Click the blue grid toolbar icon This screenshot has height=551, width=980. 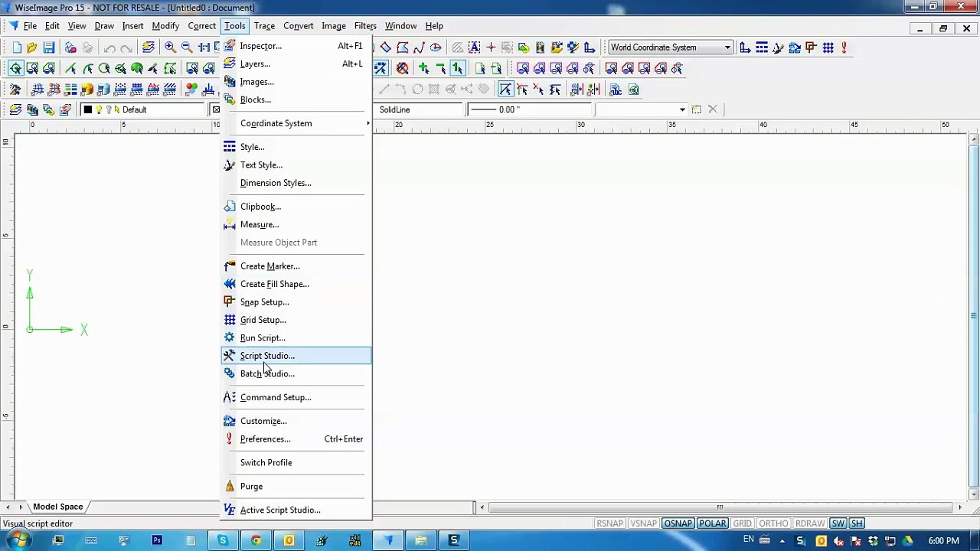[828, 47]
